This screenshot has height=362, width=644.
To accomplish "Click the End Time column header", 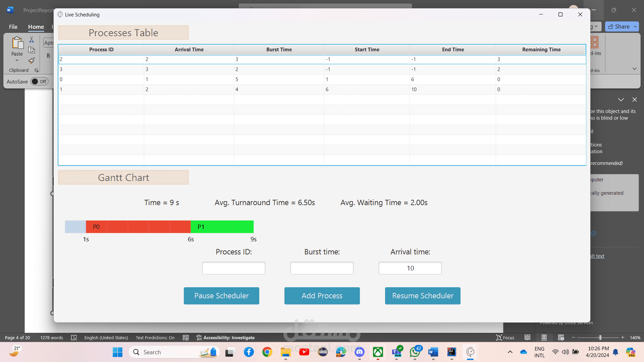I will tap(453, 50).
